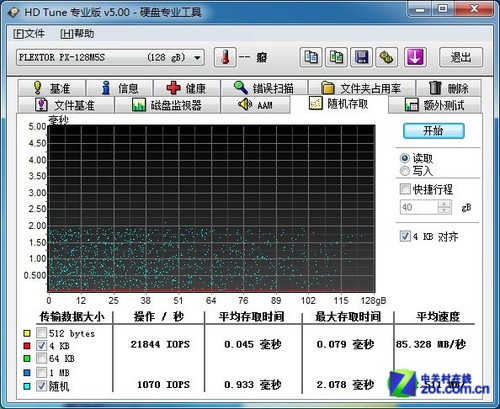The image size is (500, 409).
Task: Click the 0.933 毫秒 average access time
Action: pos(253,384)
